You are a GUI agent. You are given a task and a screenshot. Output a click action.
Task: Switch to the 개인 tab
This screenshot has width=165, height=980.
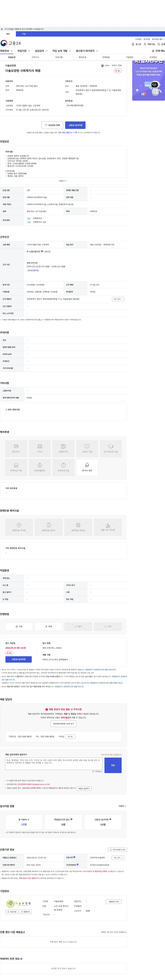coord(8,34)
